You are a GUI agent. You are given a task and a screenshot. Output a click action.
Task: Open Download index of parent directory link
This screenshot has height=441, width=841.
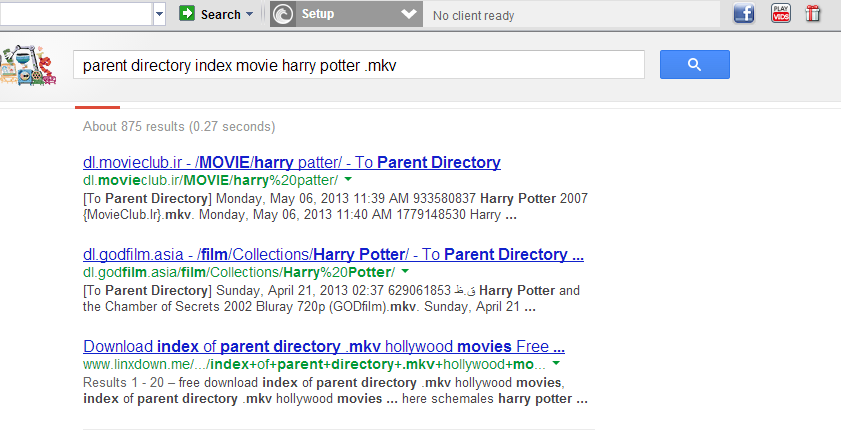click(x=324, y=346)
